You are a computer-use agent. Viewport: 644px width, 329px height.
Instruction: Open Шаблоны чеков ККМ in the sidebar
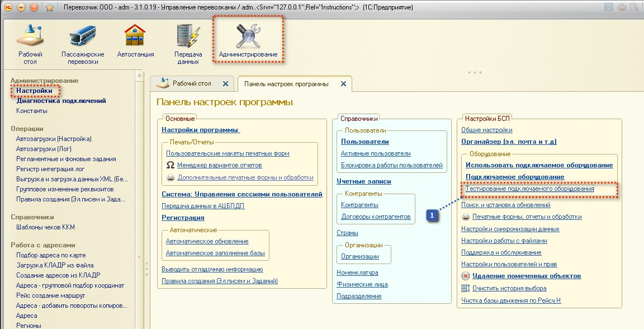point(45,227)
